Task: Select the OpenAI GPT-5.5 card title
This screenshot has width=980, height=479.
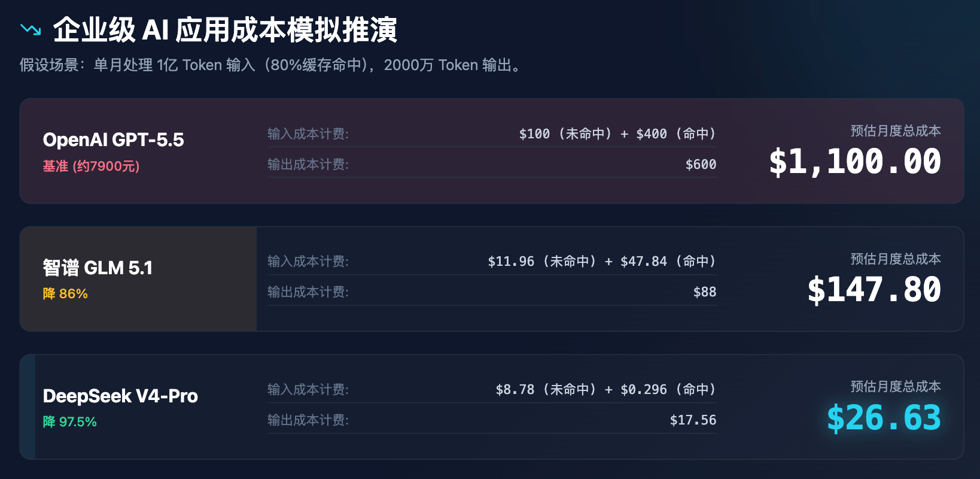Action: 114,140
